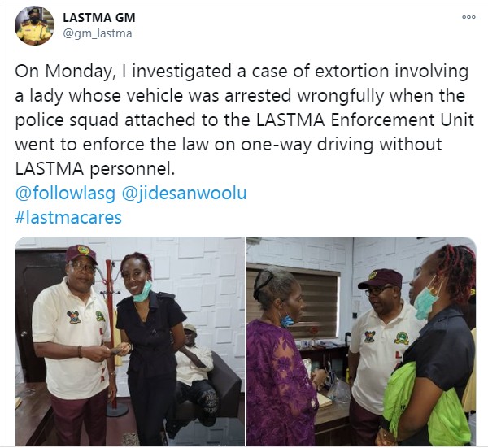Open the @gm_lastma handle link
Image resolution: width=488 pixels, height=448 pixels.
tap(98, 33)
